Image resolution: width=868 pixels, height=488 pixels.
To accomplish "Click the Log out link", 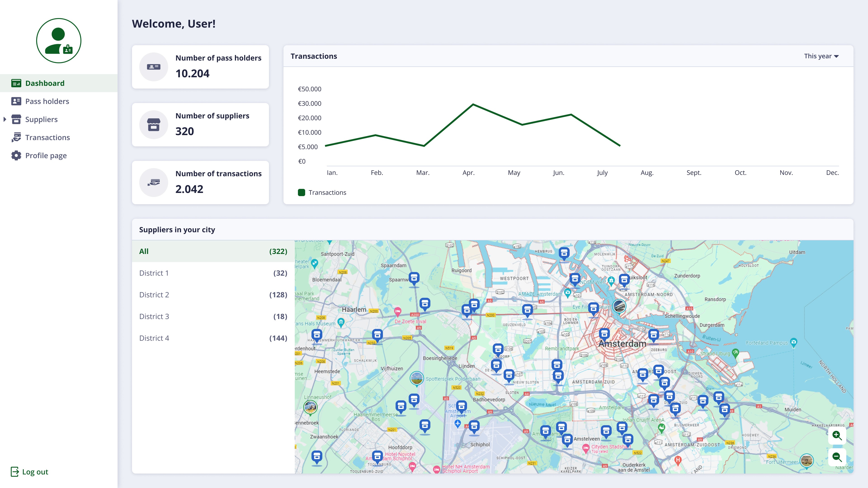I will (x=35, y=472).
